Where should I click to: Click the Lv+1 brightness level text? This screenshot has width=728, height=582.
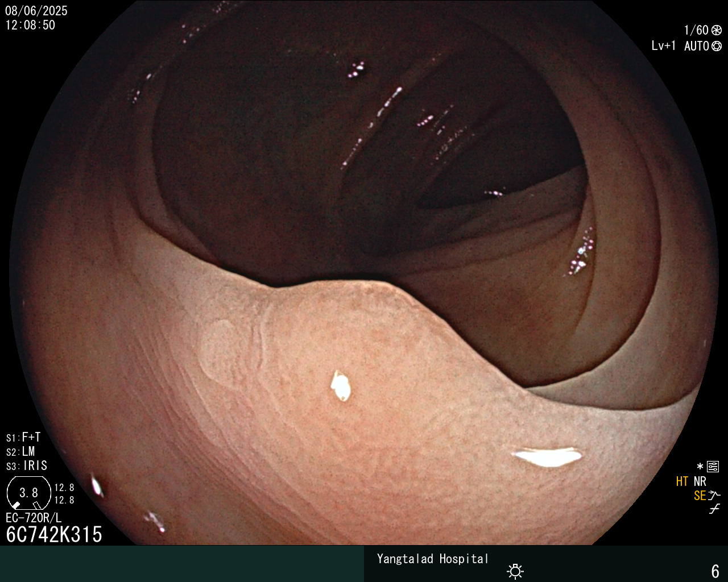[663, 46]
